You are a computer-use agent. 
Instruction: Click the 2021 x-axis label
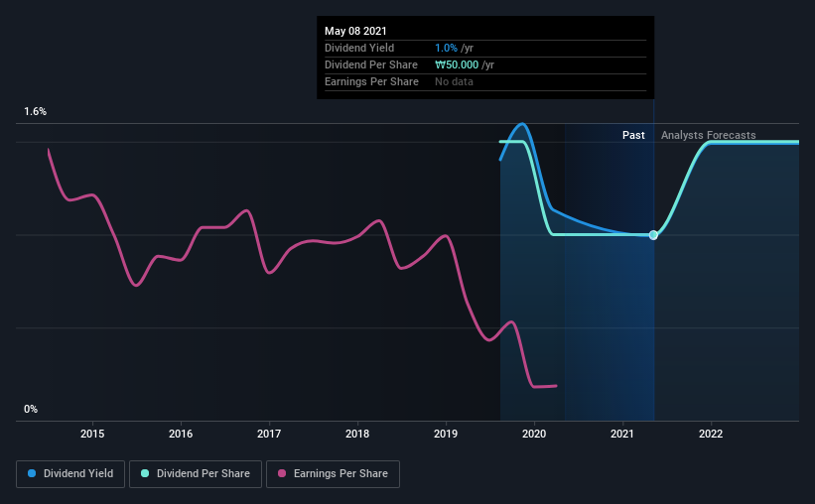coord(622,434)
